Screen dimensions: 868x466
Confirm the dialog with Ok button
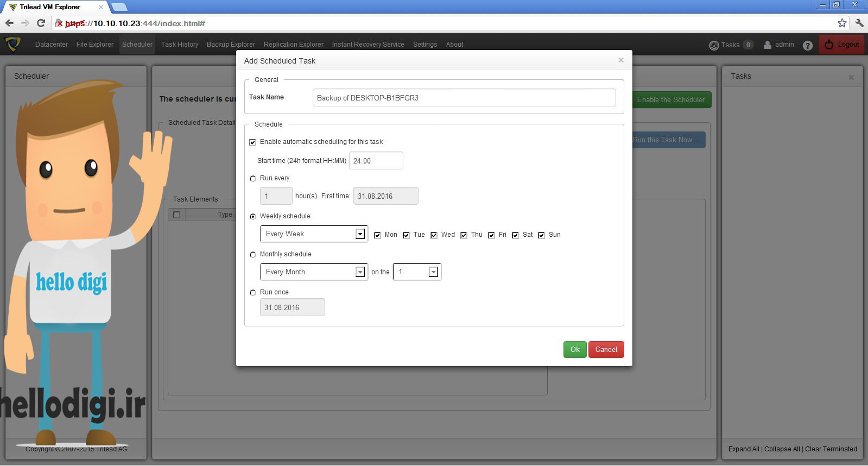coord(575,350)
